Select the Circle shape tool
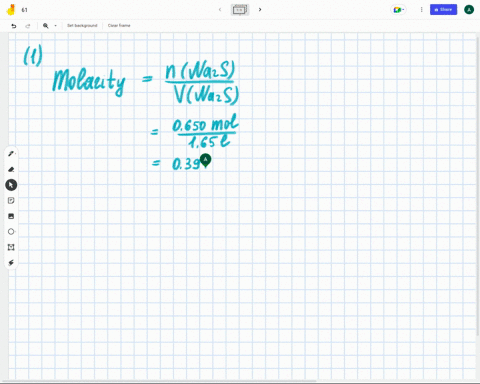Viewport: 480px width, 384px height. point(11,232)
